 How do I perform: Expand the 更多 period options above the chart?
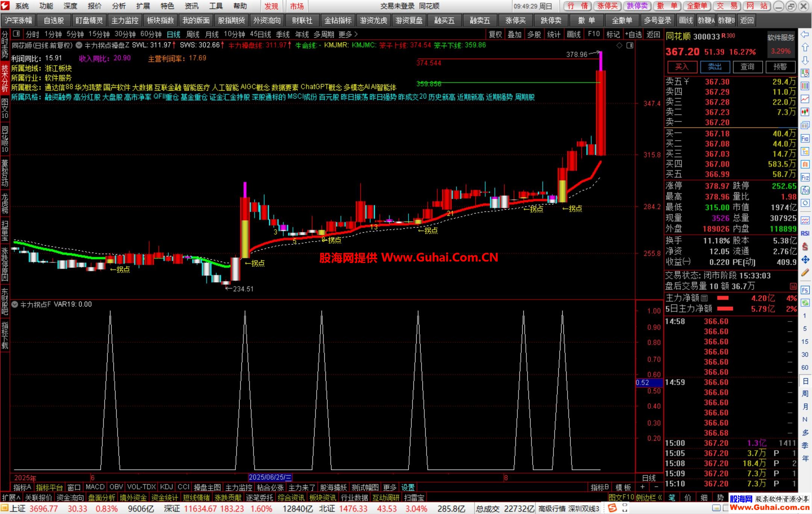348,34
